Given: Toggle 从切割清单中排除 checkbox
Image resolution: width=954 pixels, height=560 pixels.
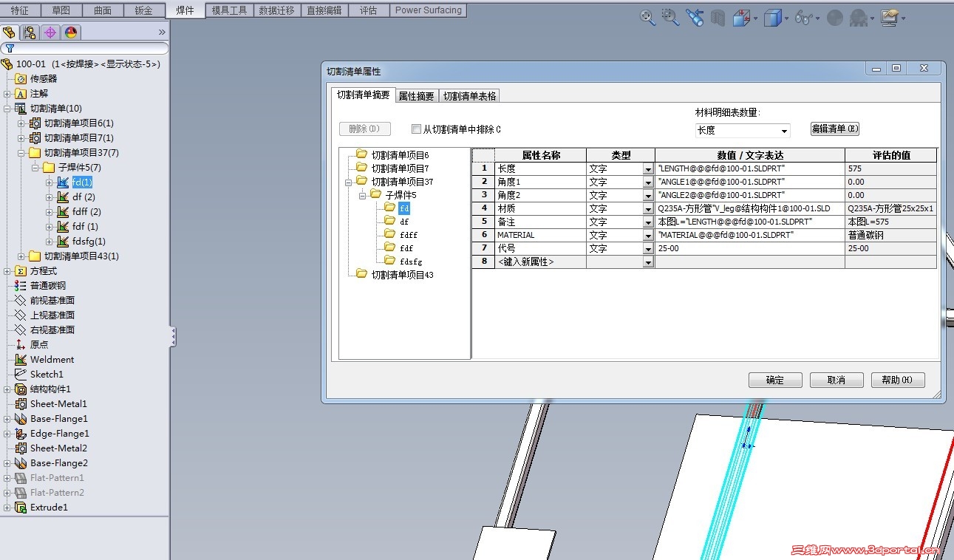Looking at the screenshot, I should [416, 129].
